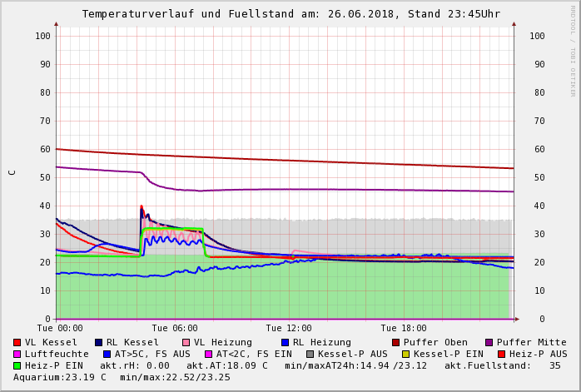Select the purple Puffer Mitte swatch
Viewport: 581px width, 392px height.
(x=489, y=342)
